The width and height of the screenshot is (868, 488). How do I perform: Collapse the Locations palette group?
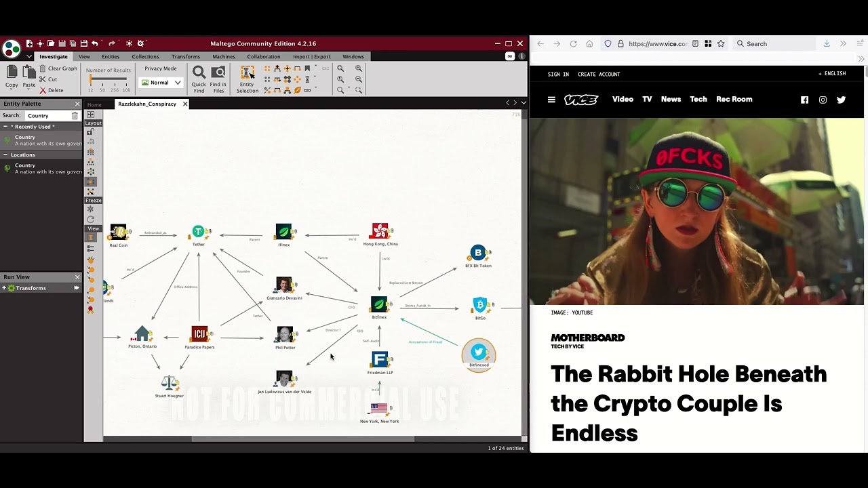point(5,155)
